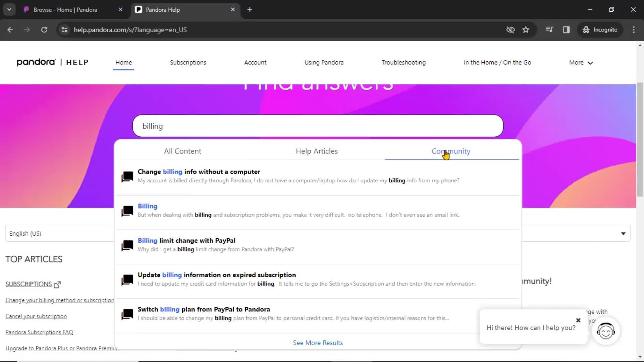Select the Community results tab
This screenshot has width=644, height=362.
(451, 151)
